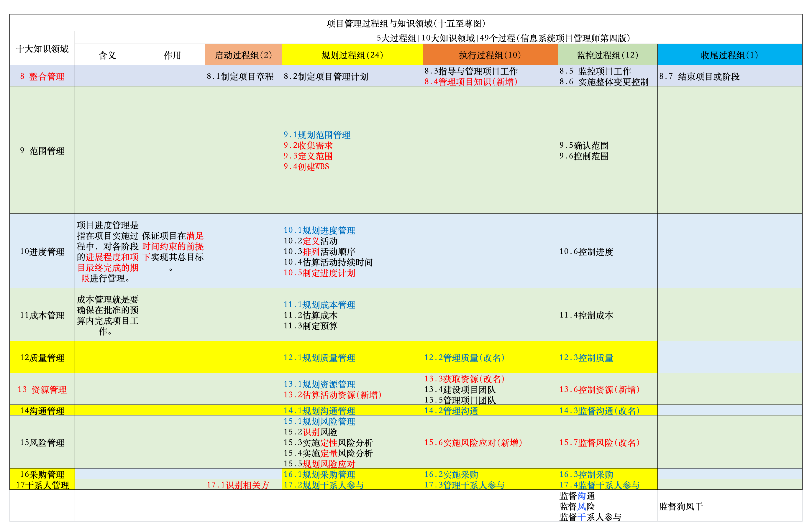
Task: Click the 10.5制定进度计划 line
Action: click(x=319, y=272)
